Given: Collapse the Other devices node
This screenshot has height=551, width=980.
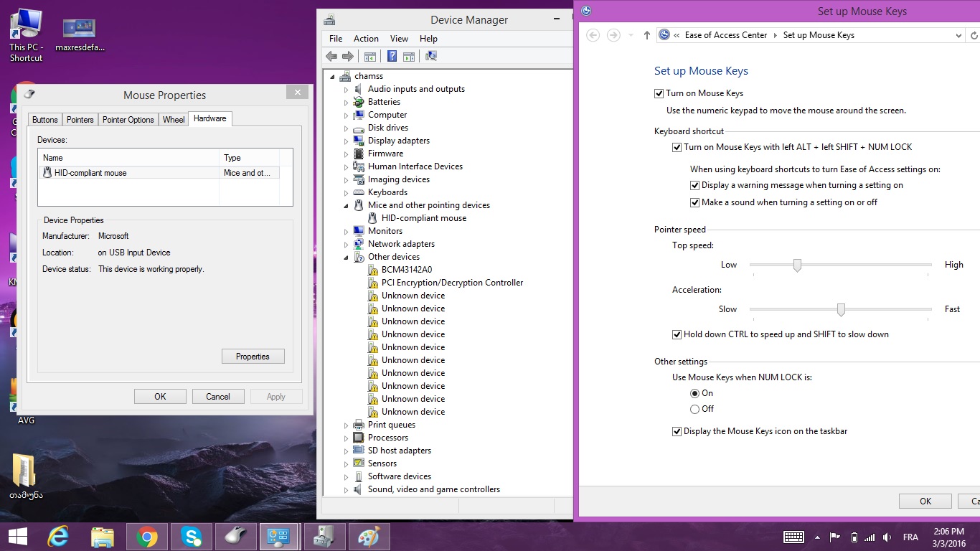Looking at the screenshot, I should coord(346,258).
